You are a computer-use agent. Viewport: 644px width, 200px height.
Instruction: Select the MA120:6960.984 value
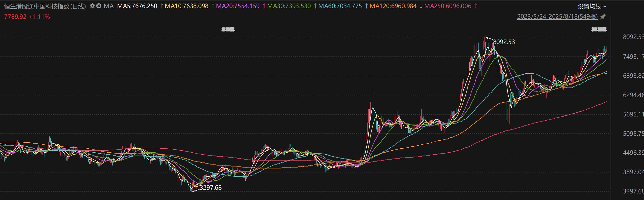(393, 6)
